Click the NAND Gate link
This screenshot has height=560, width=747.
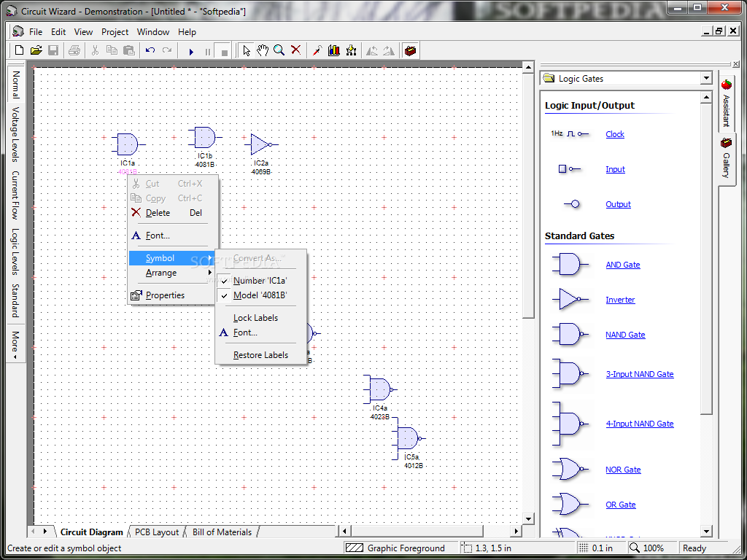coord(625,335)
